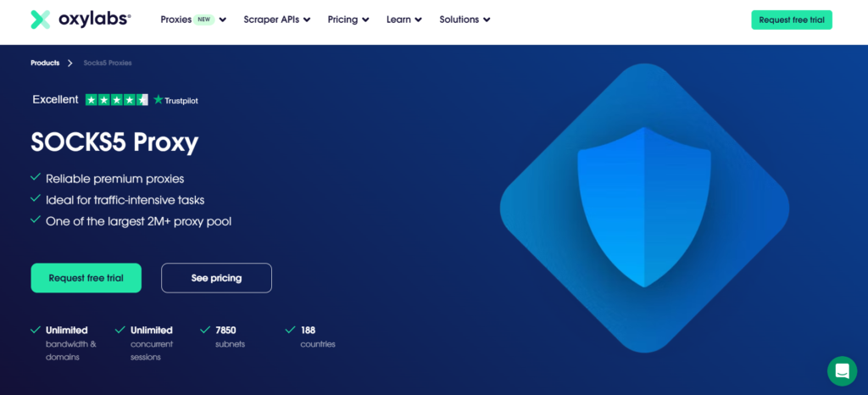
Task: Click Ideal for traffic-intensive tasks text
Action: click(125, 200)
